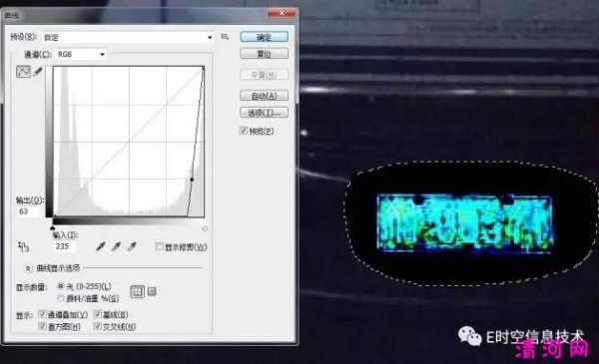Viewport: 599px width, 364px height.
Task: Open preset options menu icon
Action: [x=225, y=37]
